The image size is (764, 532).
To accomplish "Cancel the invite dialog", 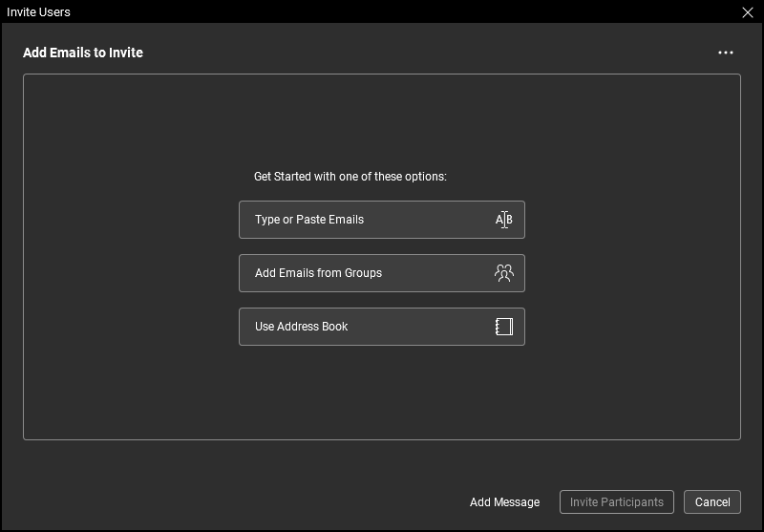I will coord(712,502).
